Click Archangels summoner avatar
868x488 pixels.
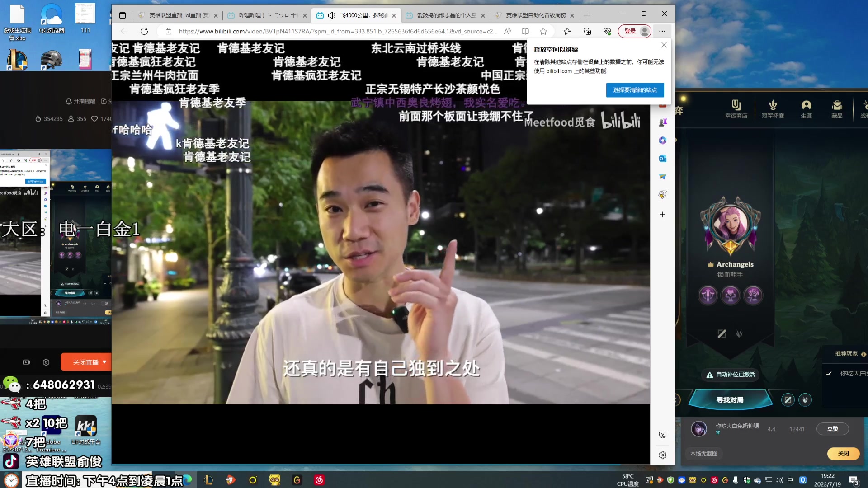(x=730, y=225)
